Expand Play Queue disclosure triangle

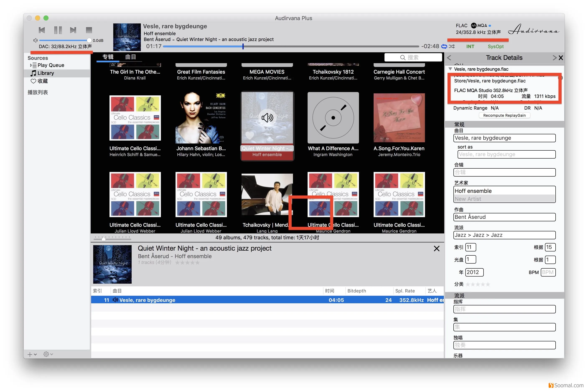coord(31,65)
